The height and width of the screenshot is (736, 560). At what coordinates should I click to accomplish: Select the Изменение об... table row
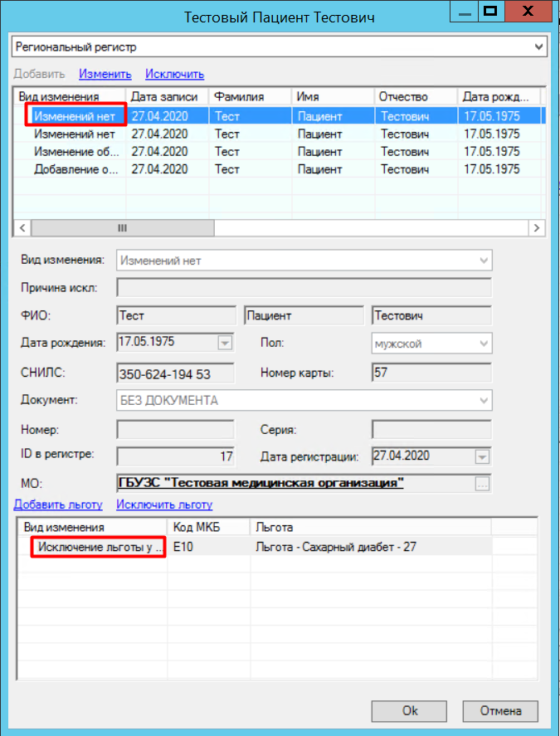[75, 152]
